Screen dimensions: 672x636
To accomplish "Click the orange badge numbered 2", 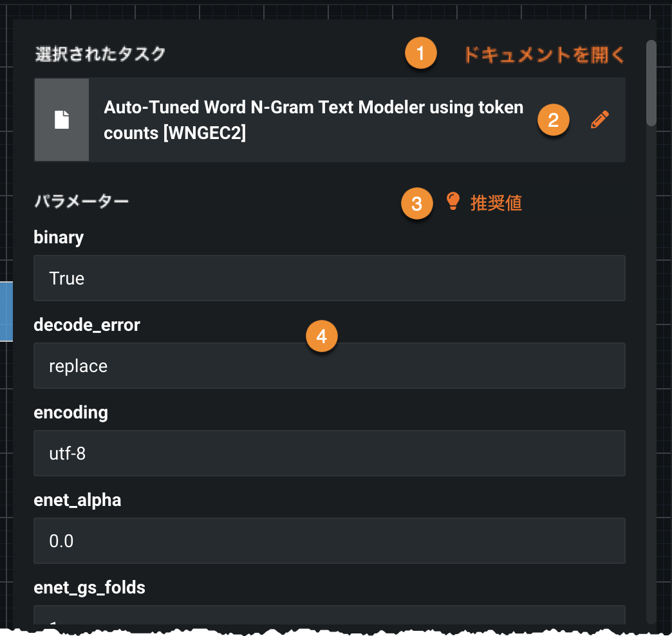I will [x=553, y=120].
